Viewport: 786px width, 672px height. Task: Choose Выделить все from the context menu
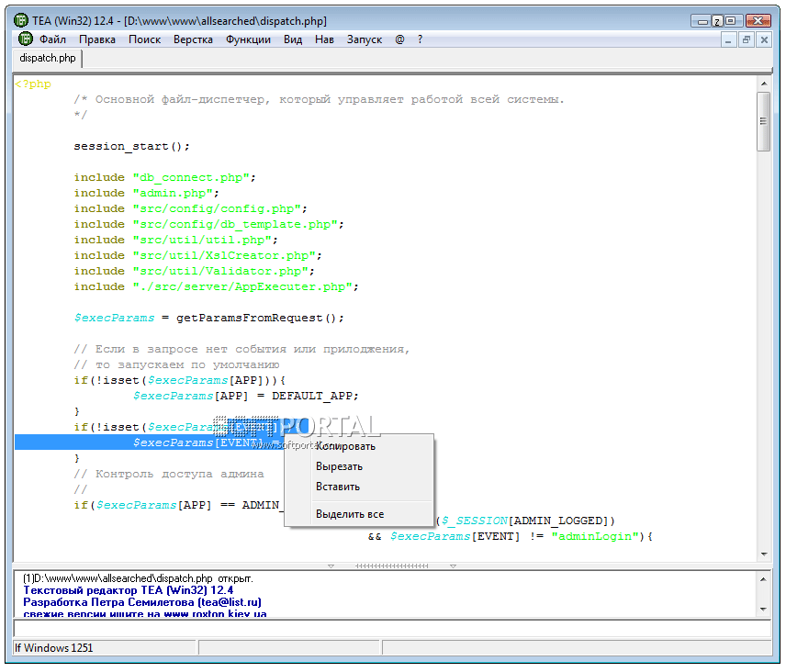pyautogui.click(x=350, y=514)
